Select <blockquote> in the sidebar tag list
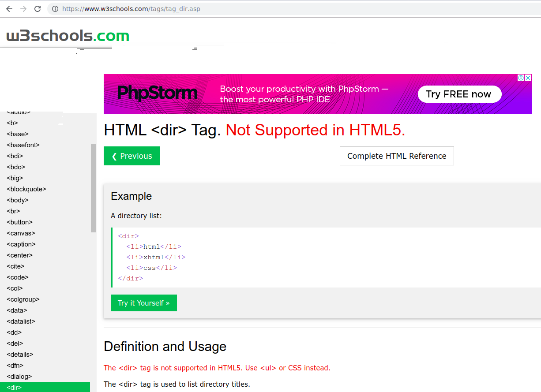 [x=26, y=189]
